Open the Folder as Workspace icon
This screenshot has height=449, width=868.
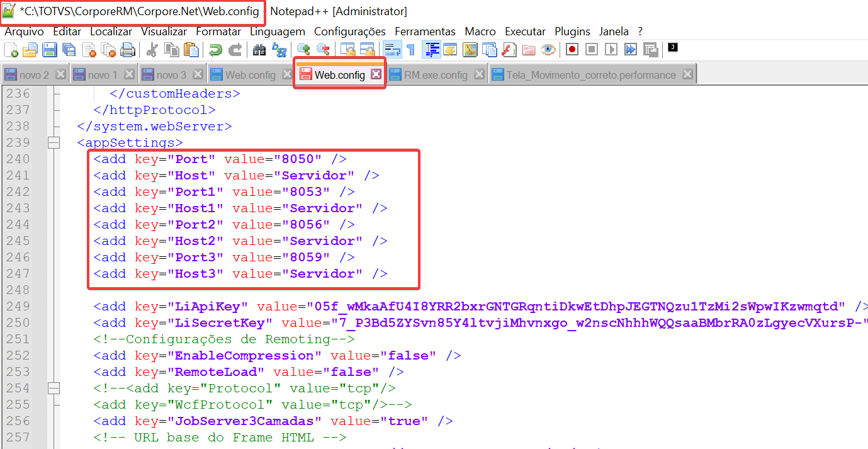tap(529, 49)
